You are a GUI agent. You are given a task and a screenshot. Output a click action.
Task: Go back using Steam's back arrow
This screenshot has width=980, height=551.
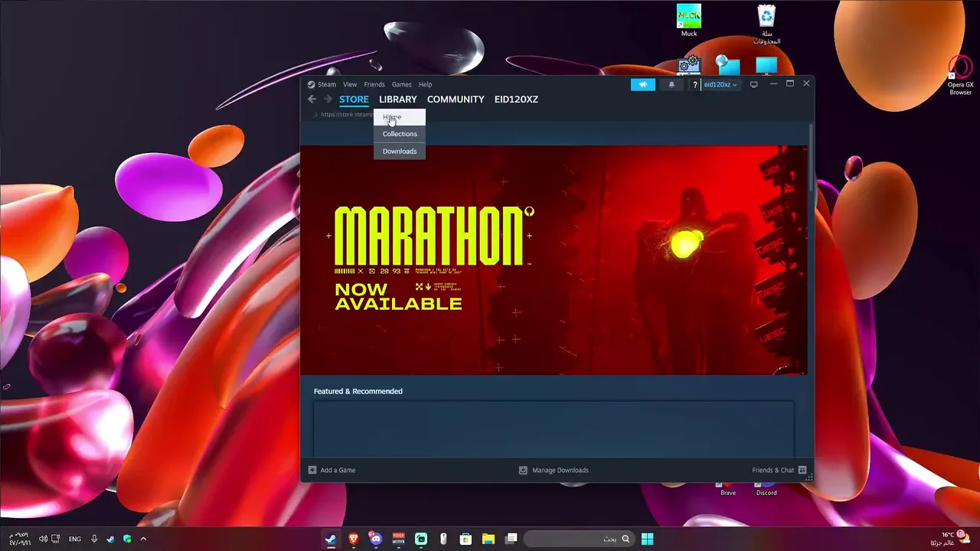coord(312,99)
